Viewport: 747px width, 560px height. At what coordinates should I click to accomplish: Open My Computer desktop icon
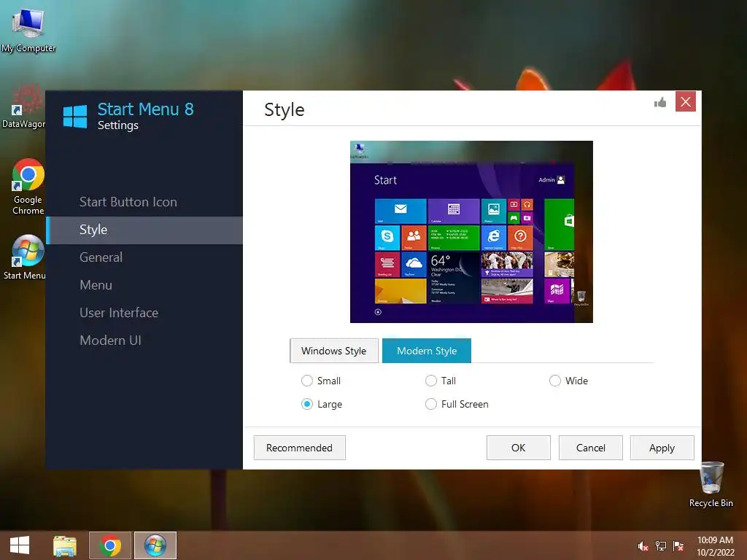point(28,29)
